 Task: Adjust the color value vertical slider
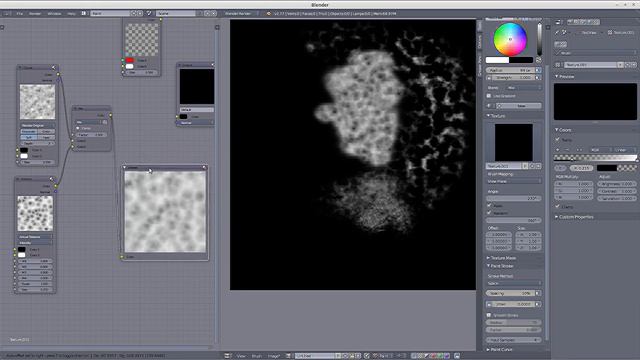(540, 39)
